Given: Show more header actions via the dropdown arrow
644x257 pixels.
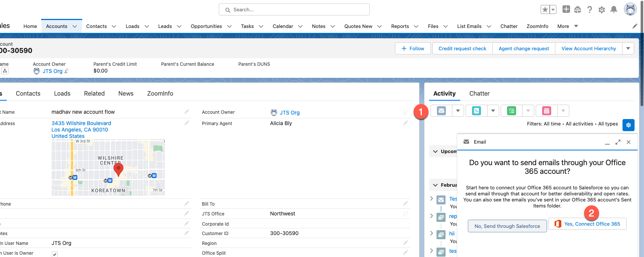Looking at the screenshot, I should [628, 48].
